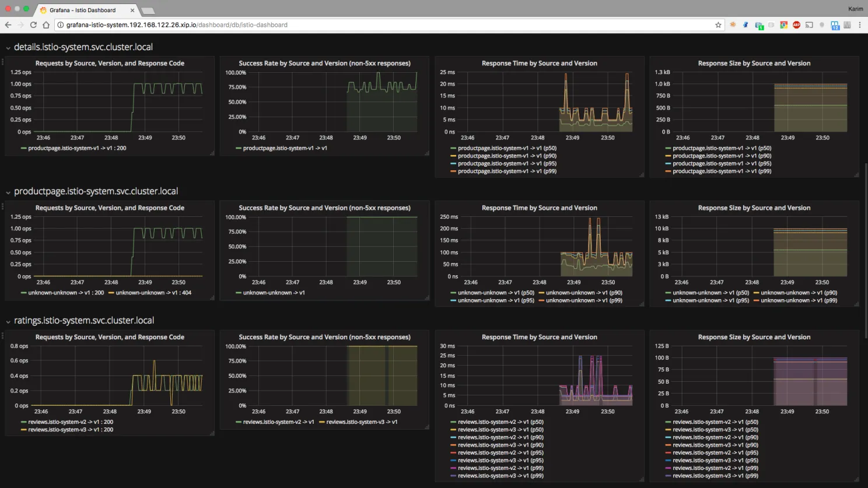Toggle details Response Size 'productpage.istio-system-v1 -> v1 (p50)' legend
Screen dimensions: 868x488
click(x=722, y=148)
